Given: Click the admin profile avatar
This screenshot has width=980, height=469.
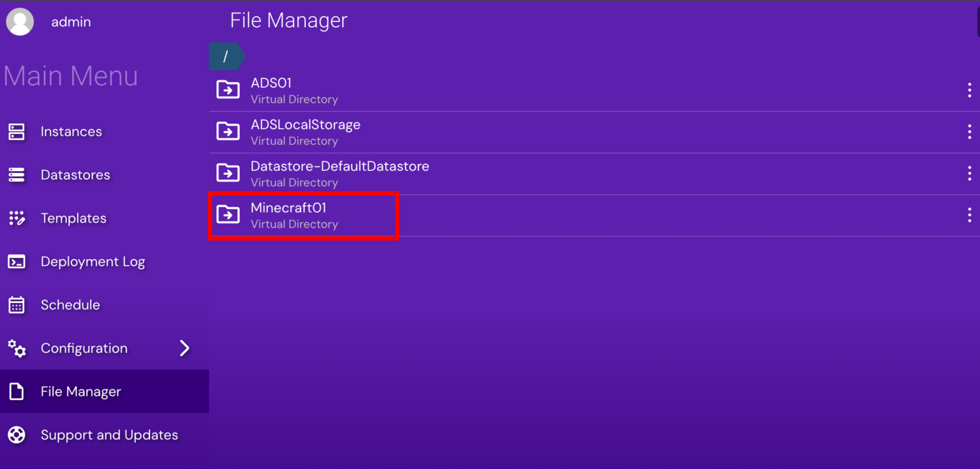Looking at the screenshot, I should point(20,21).
